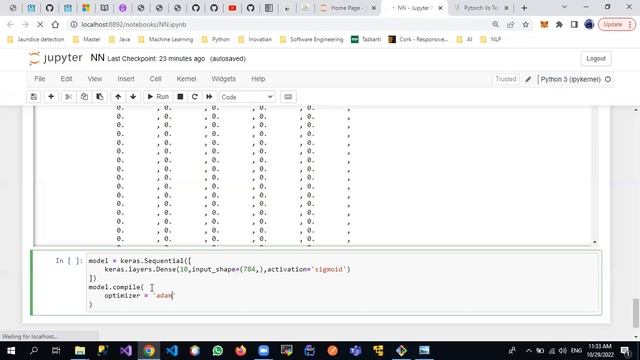Toggle browser side panel icon
This screenshot has height=360, width=640.
pos(574,24)
